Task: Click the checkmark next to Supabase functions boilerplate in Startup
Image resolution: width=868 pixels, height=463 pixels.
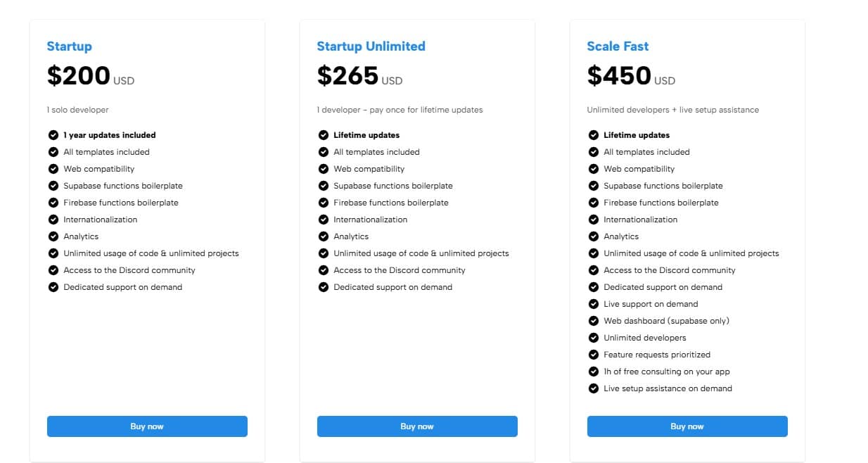Action: point(53,186)
